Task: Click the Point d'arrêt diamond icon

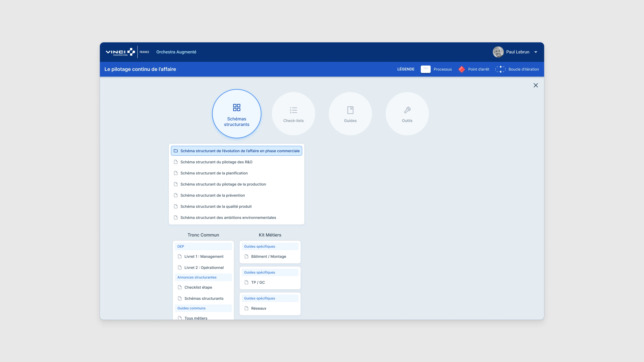Action: [x=461, y=69]
